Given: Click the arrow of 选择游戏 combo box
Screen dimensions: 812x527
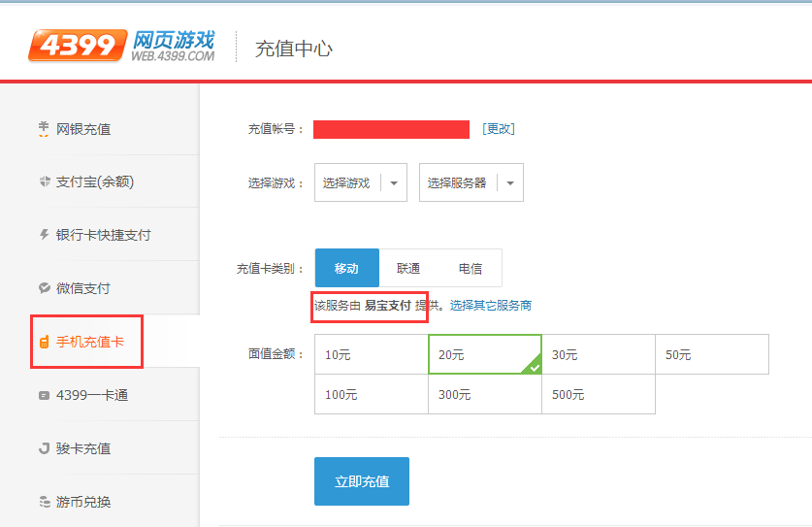Looking at the screenshot, I should tap(394, 182).
